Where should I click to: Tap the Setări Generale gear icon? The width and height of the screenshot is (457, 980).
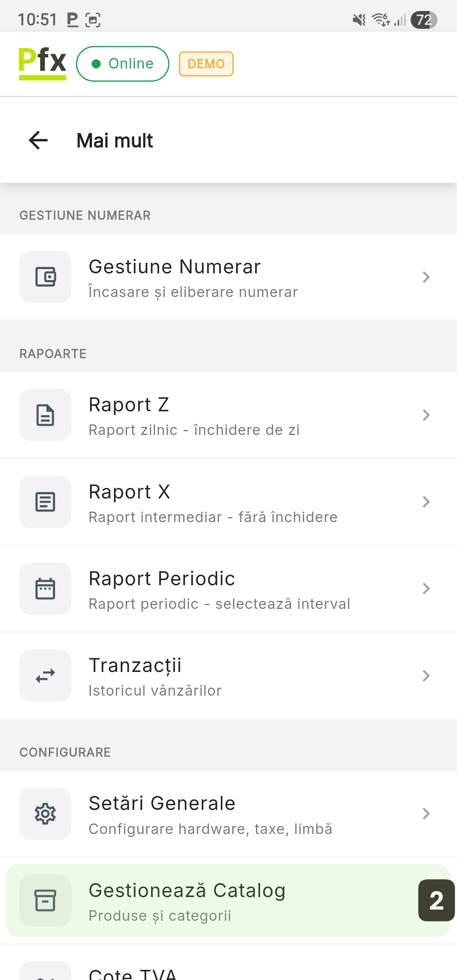45,814
